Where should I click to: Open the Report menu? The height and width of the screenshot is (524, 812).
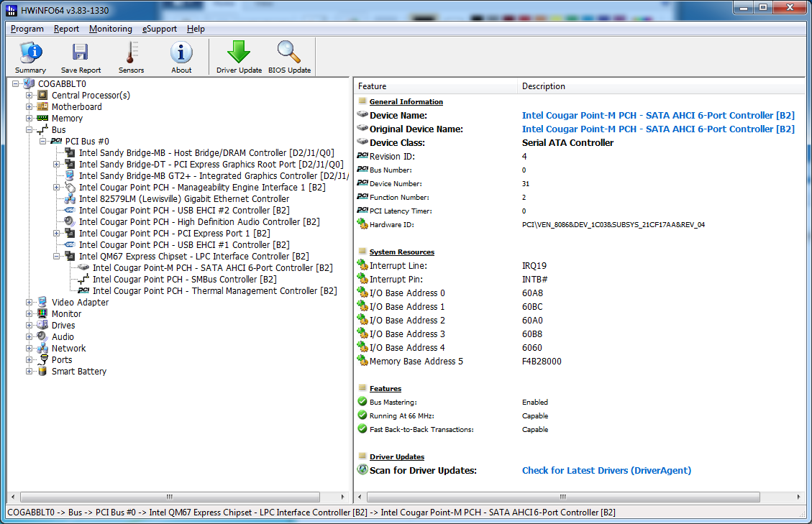point(66,29)
